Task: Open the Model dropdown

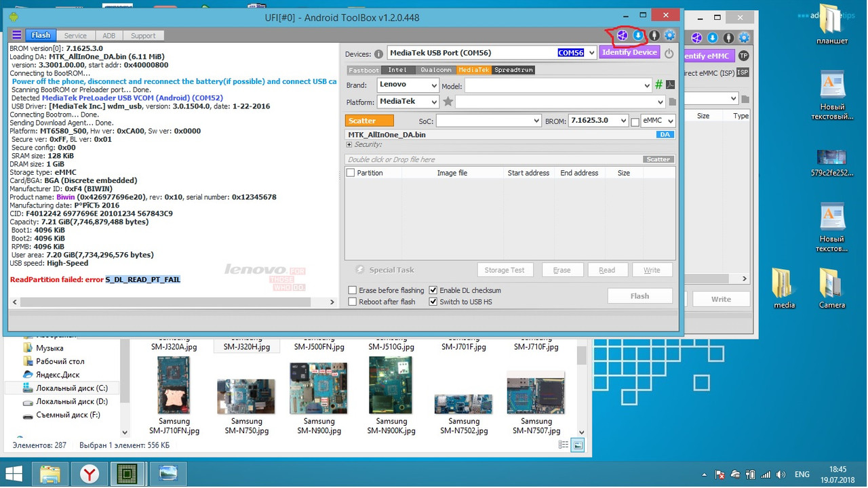Action: [647, 85]
